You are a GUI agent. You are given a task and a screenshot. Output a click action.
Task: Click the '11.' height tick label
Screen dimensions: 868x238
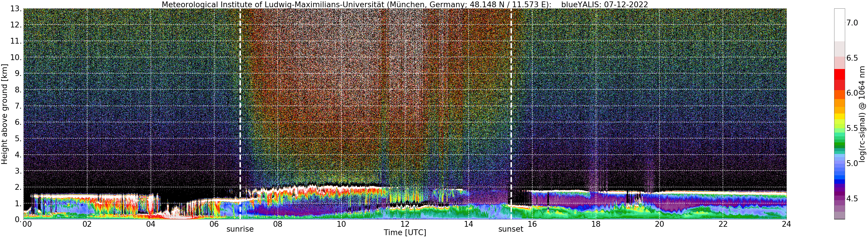tap(16, 41)
